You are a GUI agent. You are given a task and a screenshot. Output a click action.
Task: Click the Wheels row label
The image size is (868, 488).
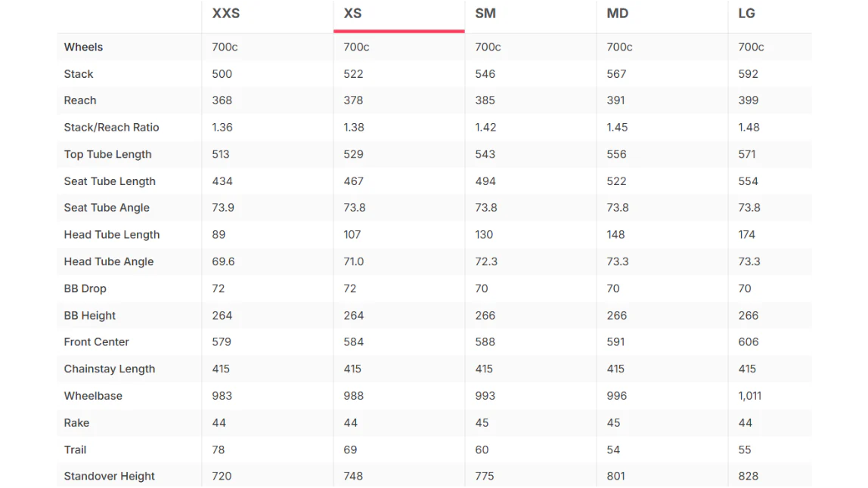[x=84, y=47]
